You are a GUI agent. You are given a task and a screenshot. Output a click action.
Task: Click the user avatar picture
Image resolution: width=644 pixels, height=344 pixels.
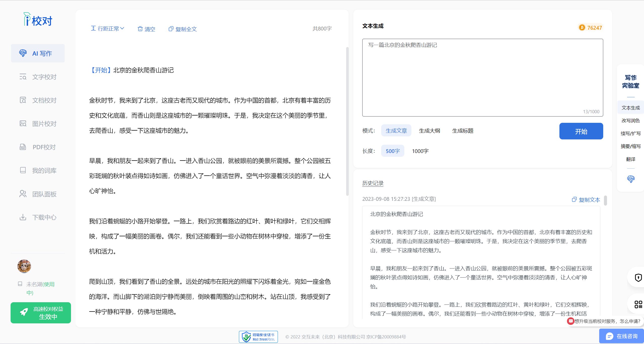coord(24,266)
